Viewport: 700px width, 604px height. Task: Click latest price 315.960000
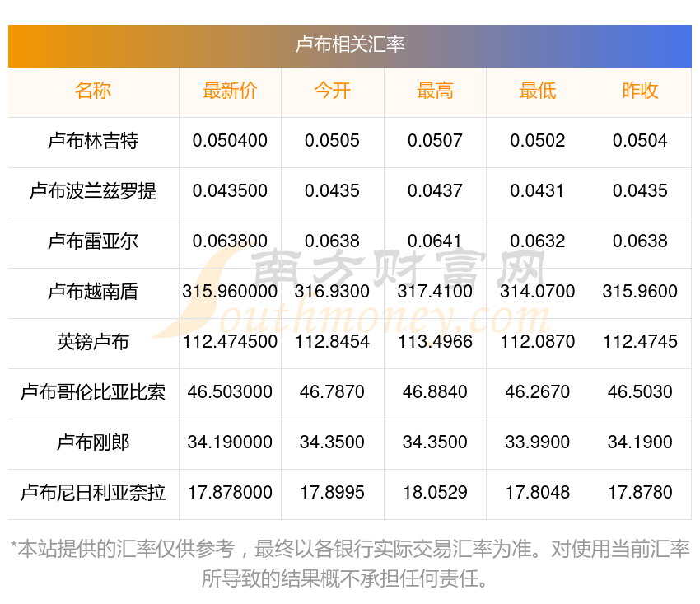[230, 292]
